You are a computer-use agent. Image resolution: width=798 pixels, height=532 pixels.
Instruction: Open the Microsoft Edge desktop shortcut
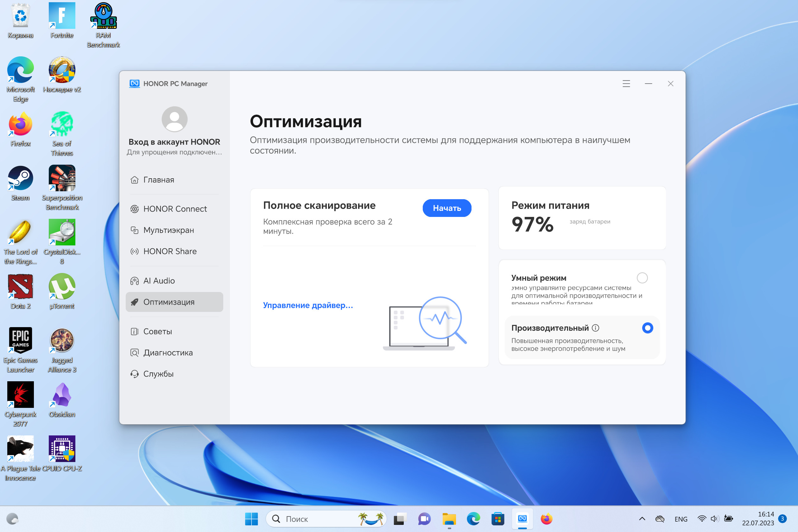20,79
